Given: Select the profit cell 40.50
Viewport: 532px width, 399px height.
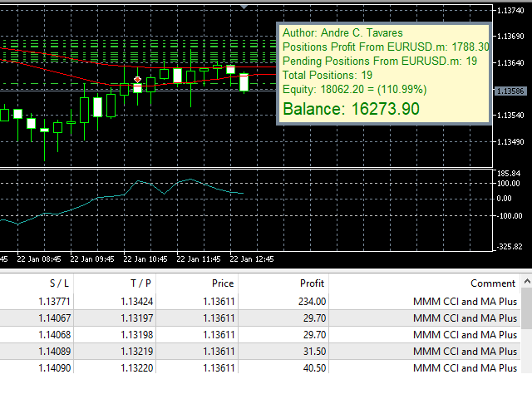Looking at the screenshot, I should point(314,367).
